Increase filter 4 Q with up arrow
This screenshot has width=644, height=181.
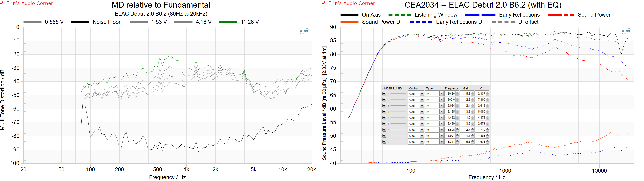click(488, 110)
